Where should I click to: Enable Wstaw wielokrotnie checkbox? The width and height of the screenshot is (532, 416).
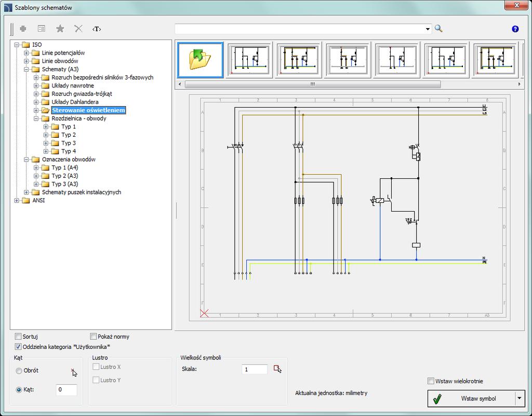(431, 381)
